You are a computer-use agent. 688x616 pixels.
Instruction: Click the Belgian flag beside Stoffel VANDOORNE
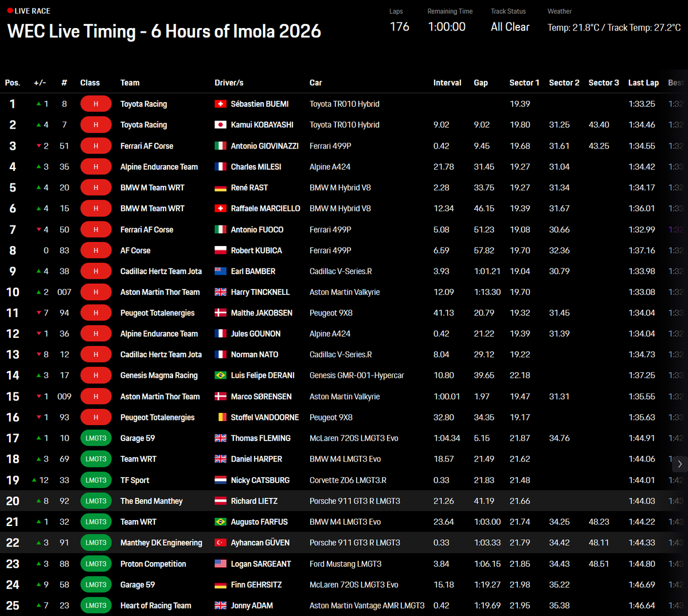pos(220,417)
